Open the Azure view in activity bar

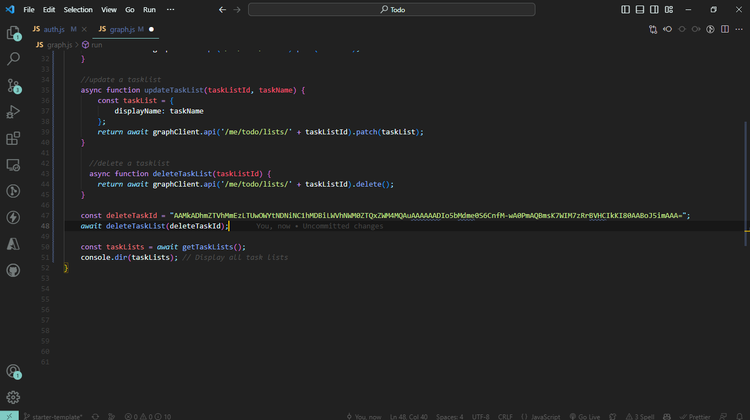point(14,243)
